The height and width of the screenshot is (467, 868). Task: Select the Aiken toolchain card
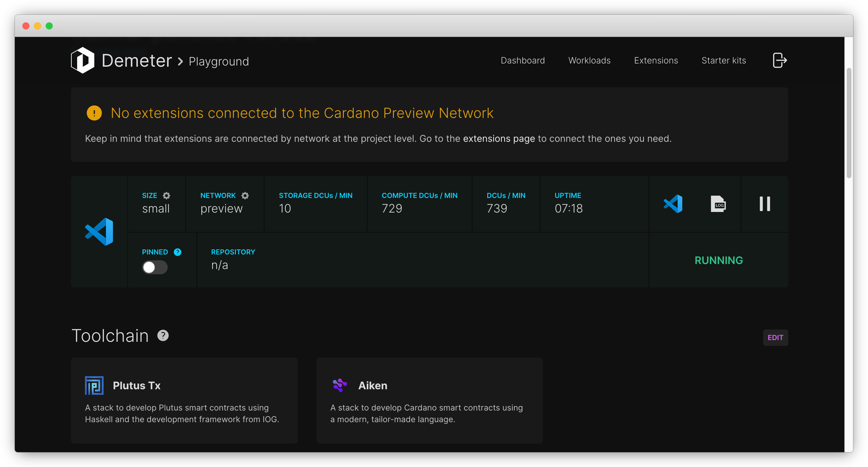[429, 401]
